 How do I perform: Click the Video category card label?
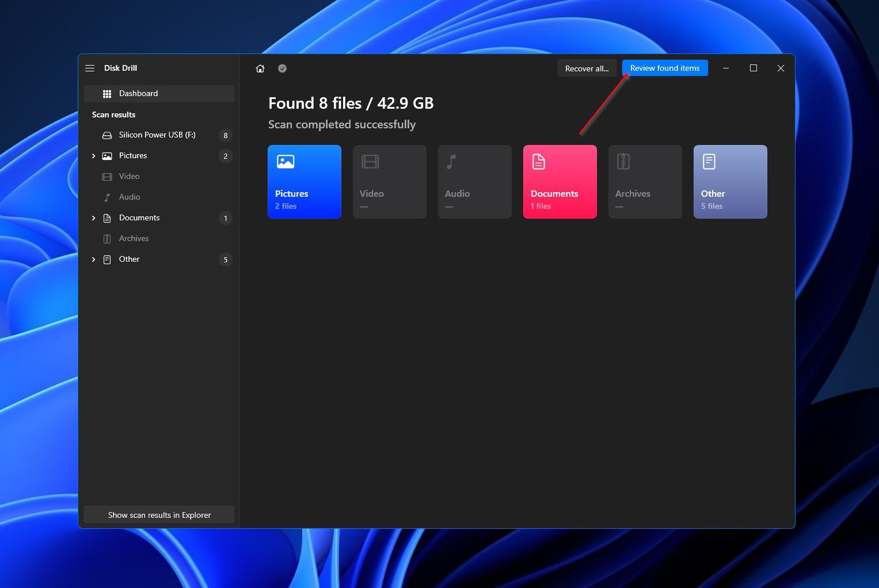372,194
